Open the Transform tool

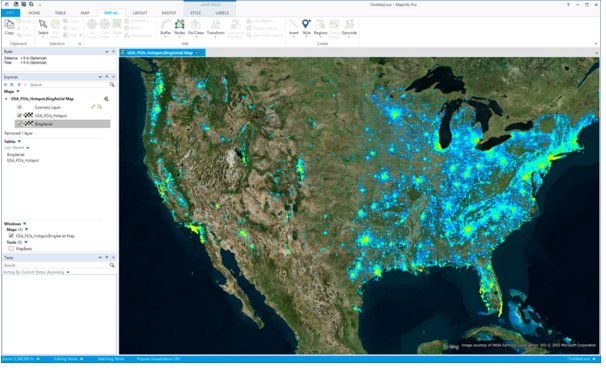(215, 27)
